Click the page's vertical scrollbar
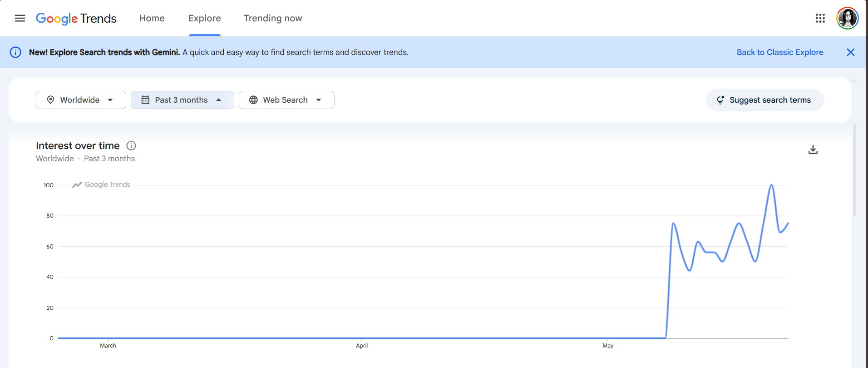 coord(855,170)
